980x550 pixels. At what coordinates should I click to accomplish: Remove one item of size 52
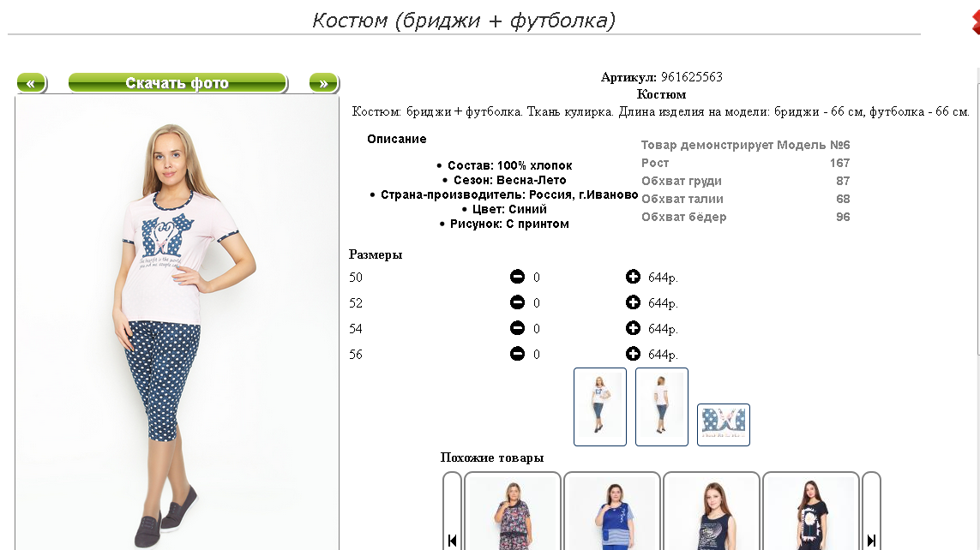pyautogui.click(x=518, y=302)
